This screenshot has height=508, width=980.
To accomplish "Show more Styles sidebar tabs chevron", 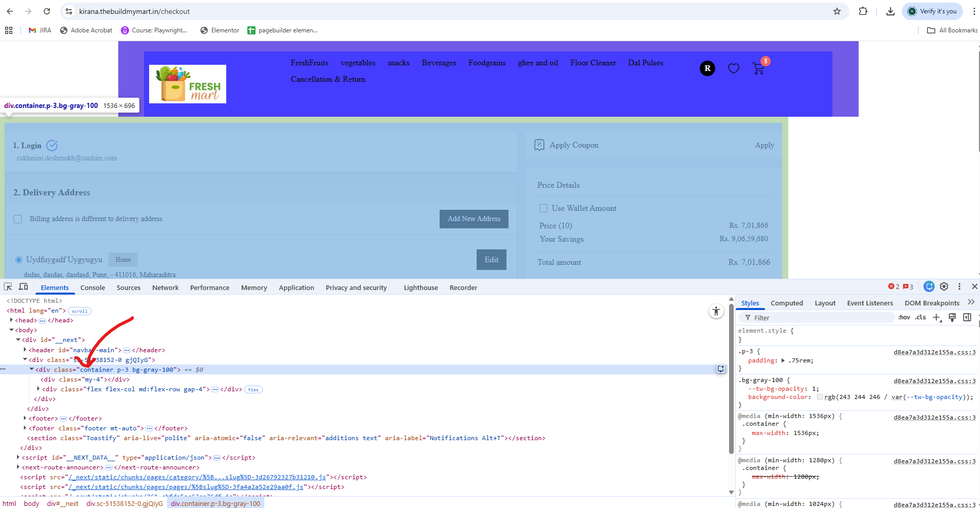I will (971, 302).
